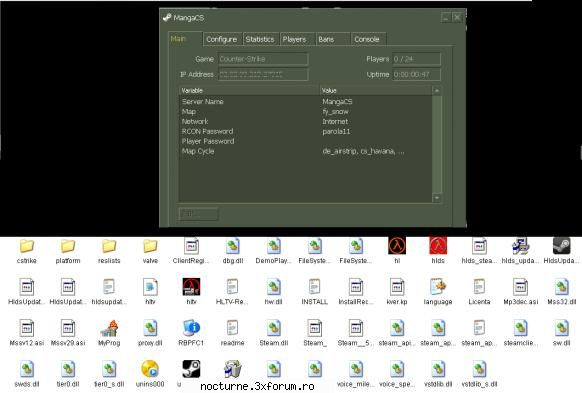Image resolution: width=582 pixels, height=393 pixels.
Task: Select the voice_spe... dll icon
Action: [397, 369]
